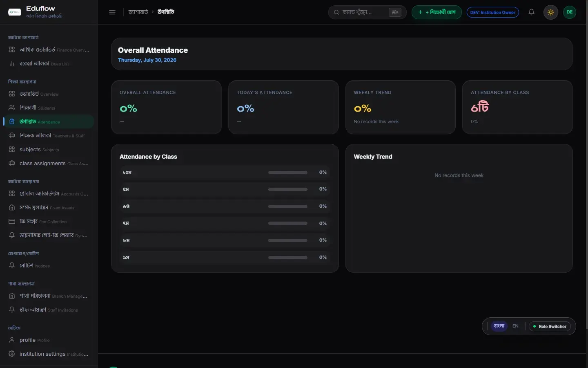
Task: Click the Eduflow logo icon
Action: click(x=15, y=12)
